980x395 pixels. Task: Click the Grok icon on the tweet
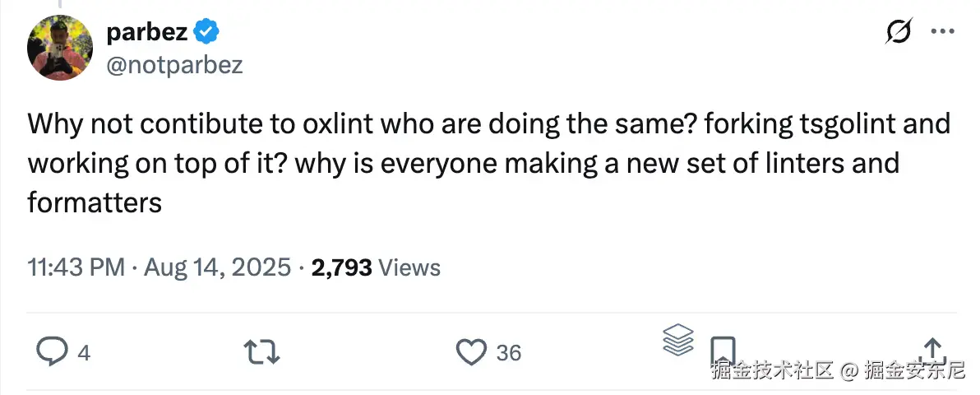tap(898, 32)
